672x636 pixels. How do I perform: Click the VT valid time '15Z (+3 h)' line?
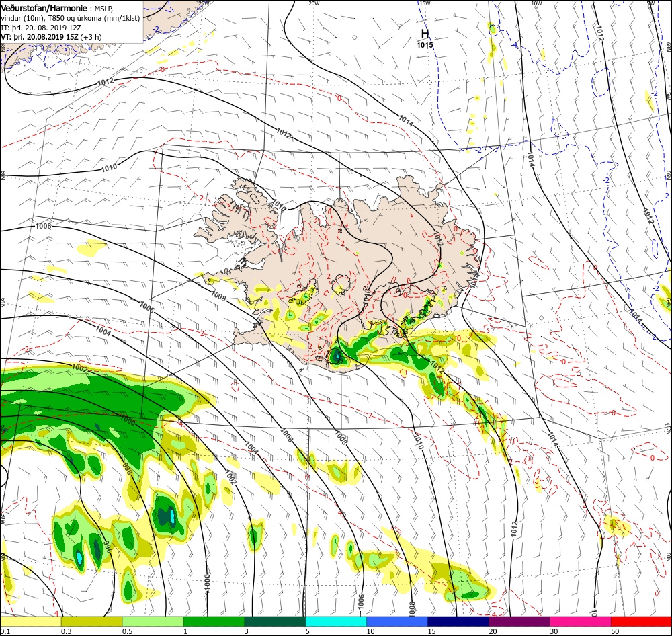pyautogui.click(x=52, y=37)
